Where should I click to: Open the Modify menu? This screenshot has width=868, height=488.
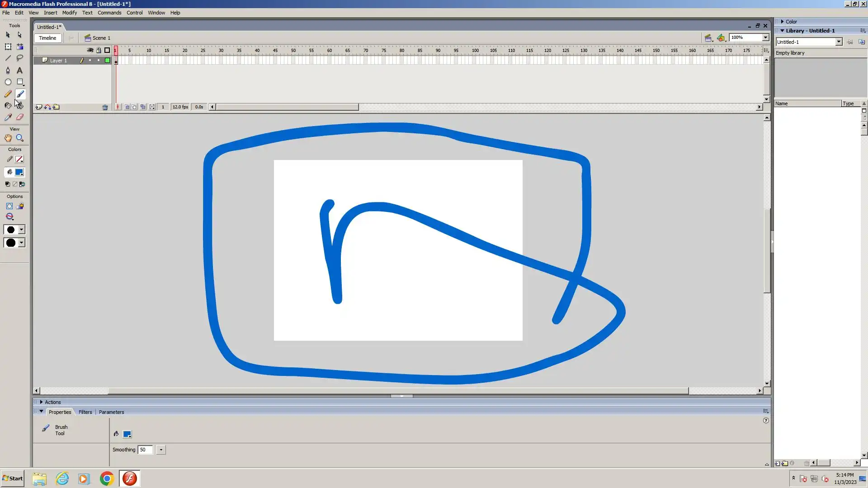69,13
